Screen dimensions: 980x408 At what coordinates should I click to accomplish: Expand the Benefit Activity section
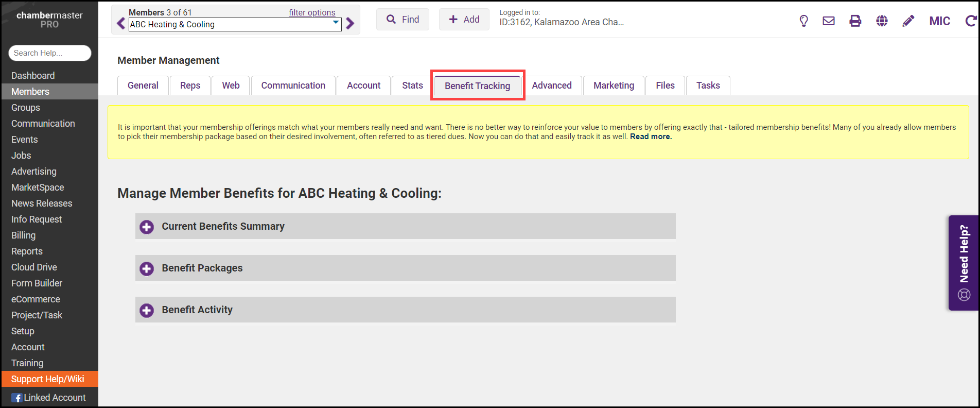pos(147,311)
